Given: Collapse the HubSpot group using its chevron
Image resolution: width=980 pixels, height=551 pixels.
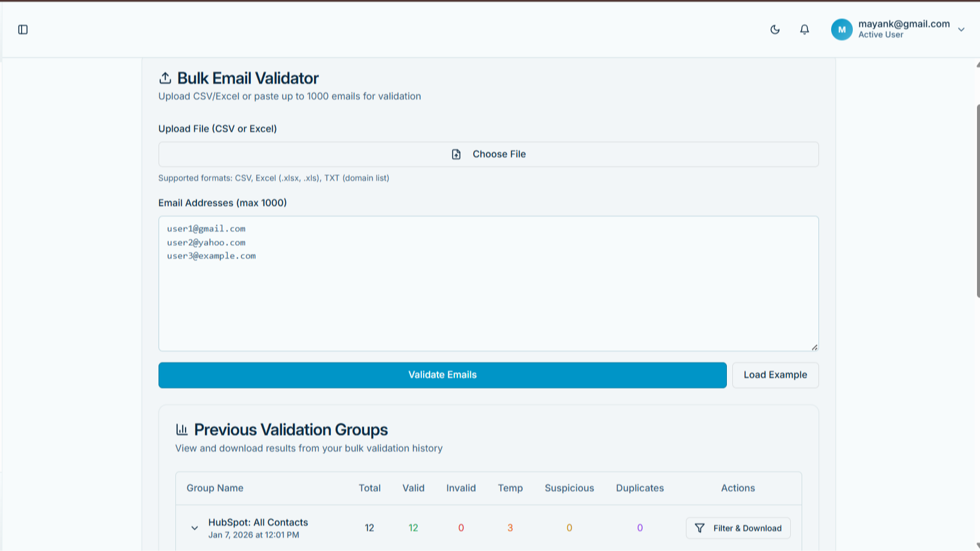Looking at the screenshot, I should (x=194, y=527).
